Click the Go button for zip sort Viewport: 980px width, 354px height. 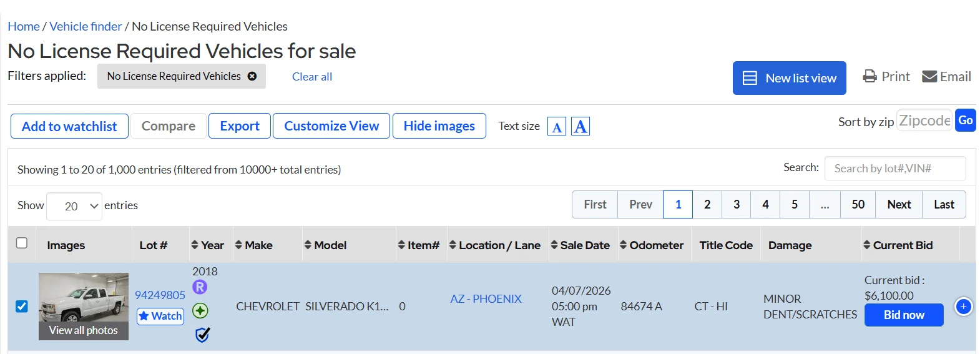pos(966,120)
